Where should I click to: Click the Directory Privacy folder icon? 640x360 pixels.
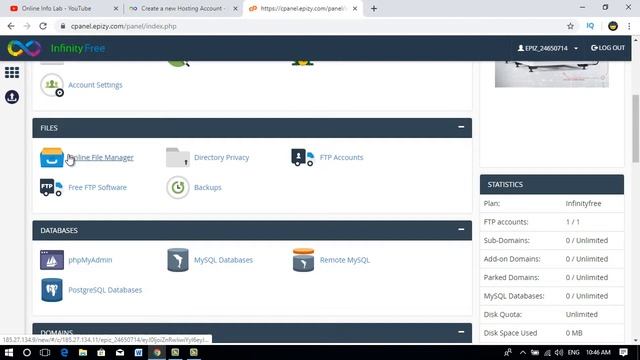coord(178,158)
